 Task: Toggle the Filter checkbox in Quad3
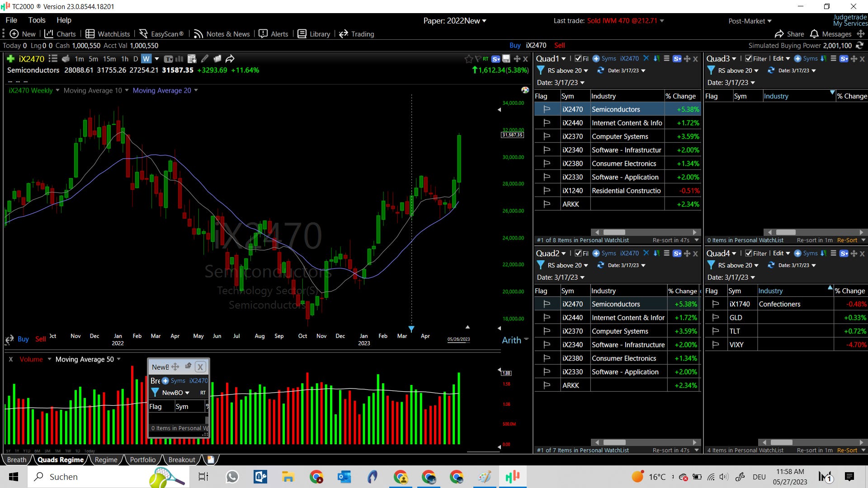tap(749, 59)
